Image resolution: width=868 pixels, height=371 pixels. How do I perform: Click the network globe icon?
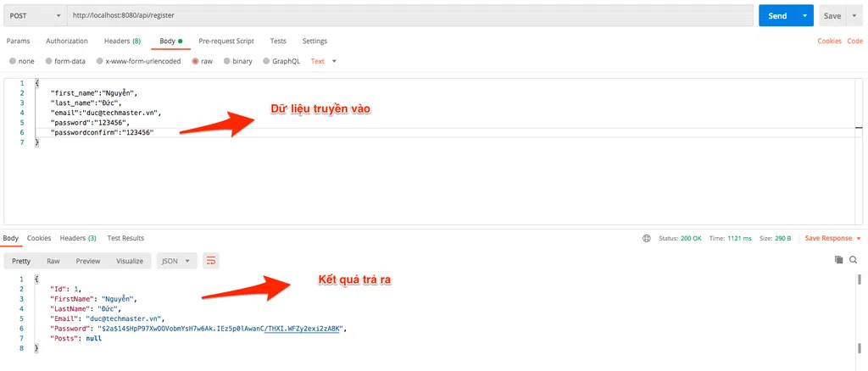pos(646,238)
